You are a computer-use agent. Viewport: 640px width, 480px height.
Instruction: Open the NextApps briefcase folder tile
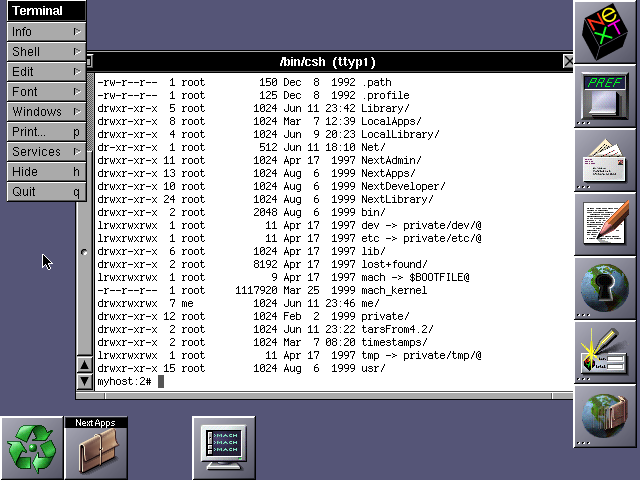(x=96, y=448)
